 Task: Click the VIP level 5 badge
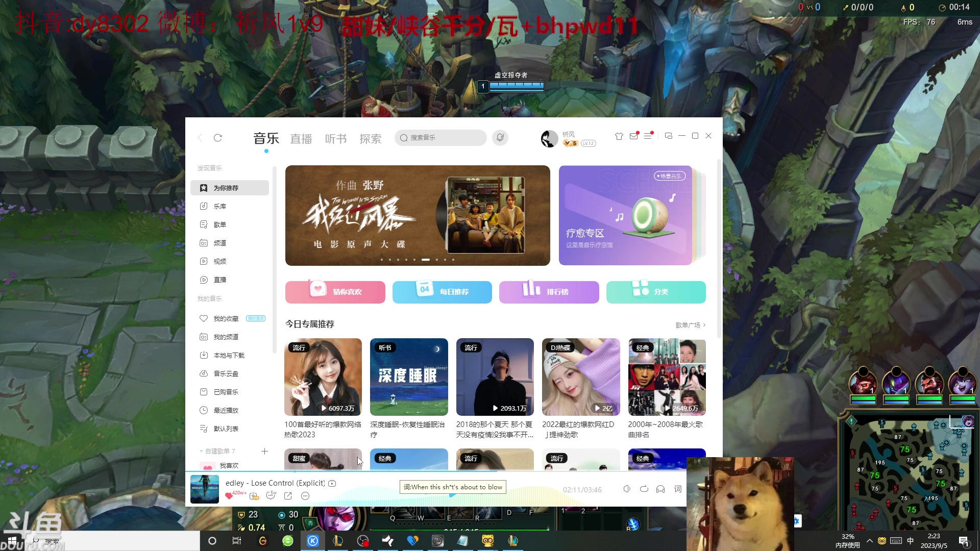tap(570, 143)
